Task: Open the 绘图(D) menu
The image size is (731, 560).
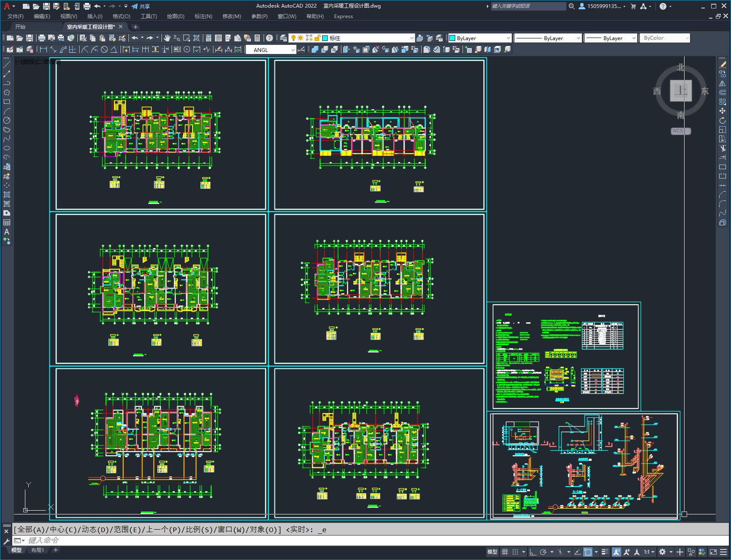Action: pos(176,16)
